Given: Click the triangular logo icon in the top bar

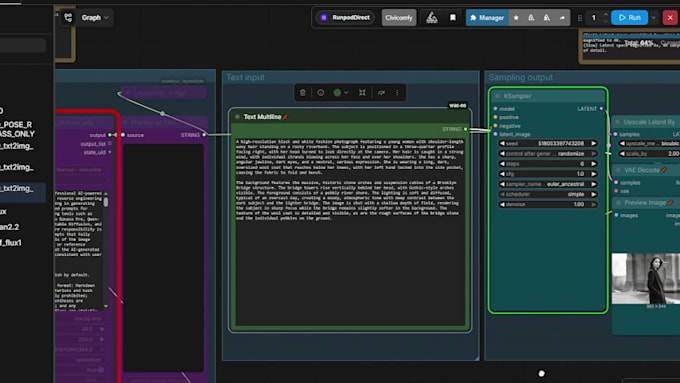Looking at the screenshot, I should click(432, 18).
